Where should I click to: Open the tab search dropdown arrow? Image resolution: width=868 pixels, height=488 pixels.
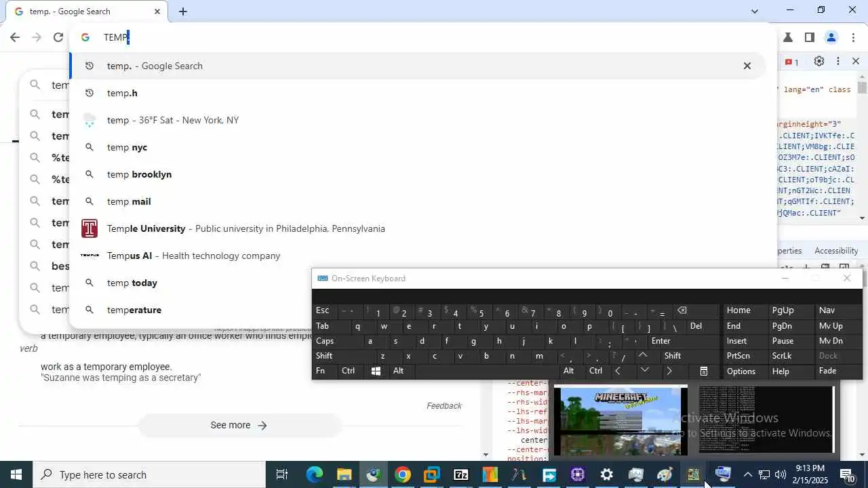(x=755, y=12)
